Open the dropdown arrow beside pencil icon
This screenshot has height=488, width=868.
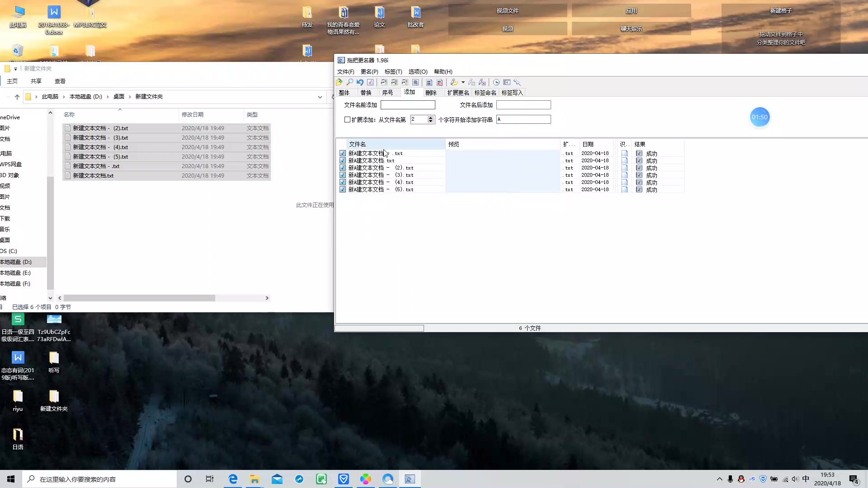[x=463, y=82]
